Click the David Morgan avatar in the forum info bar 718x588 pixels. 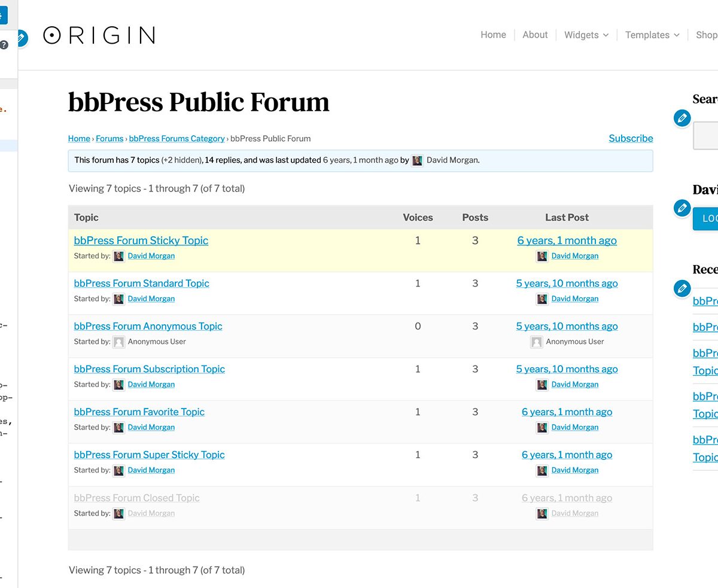(x=418, y=160)
